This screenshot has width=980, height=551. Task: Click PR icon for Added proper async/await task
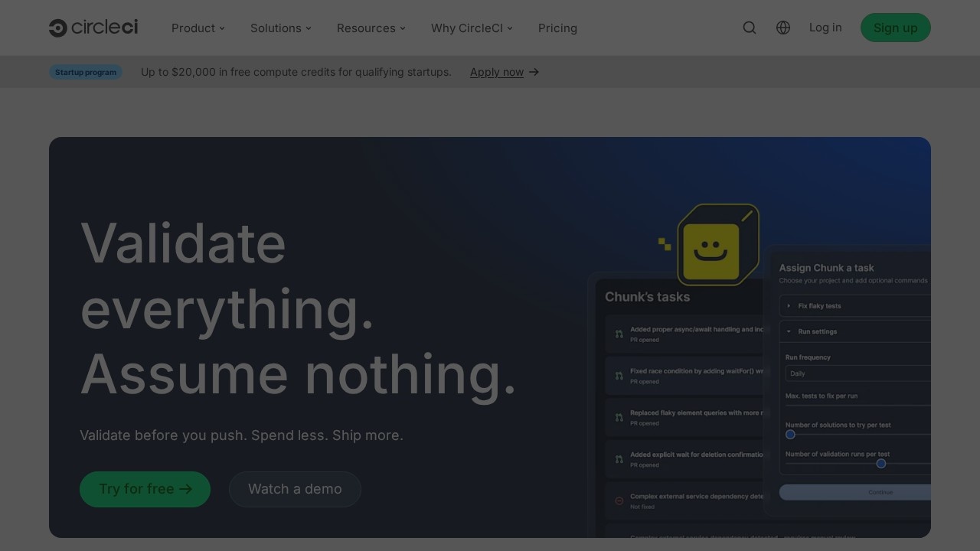click(619, 334)
